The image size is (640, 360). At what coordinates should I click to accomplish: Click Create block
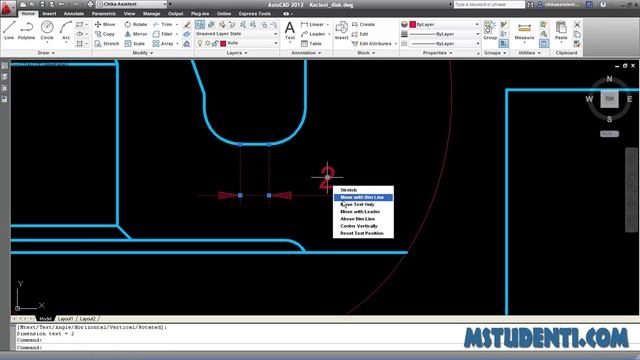coord(363,24)
